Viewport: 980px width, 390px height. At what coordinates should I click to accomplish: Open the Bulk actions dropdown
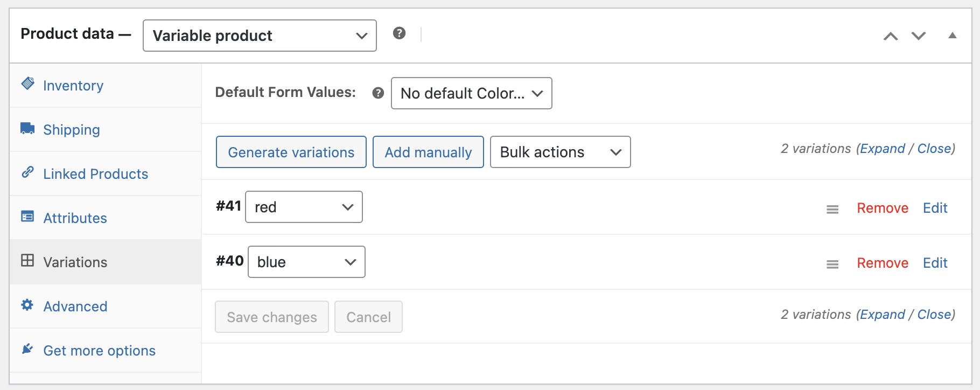pos(560,152)
